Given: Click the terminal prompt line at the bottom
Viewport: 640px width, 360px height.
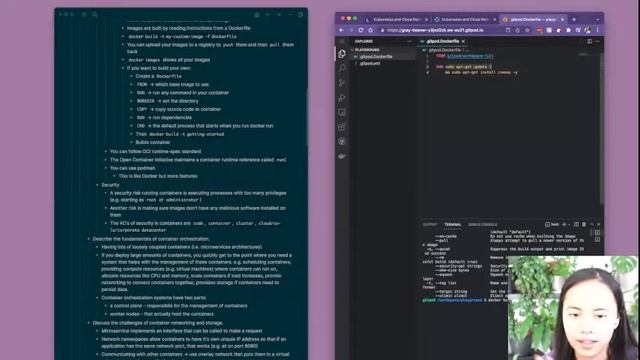Looking at the screenshot, I should pyautogui.click(x=465, y=300).
